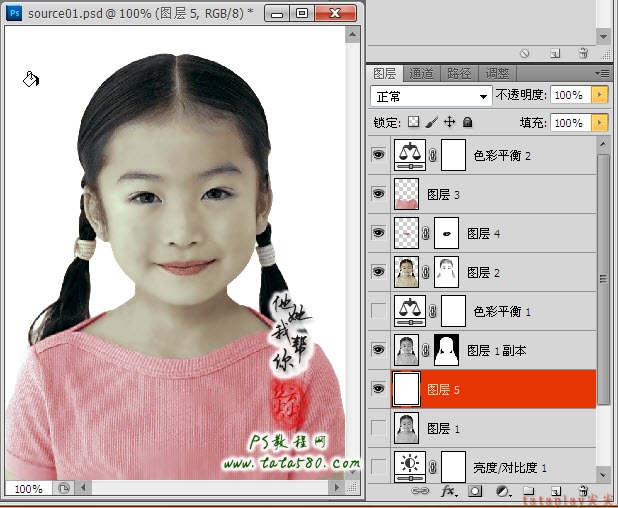Screen dimensions: 618x508
Task: Click document vertical scroll up arrow
Action: (352, 35)
